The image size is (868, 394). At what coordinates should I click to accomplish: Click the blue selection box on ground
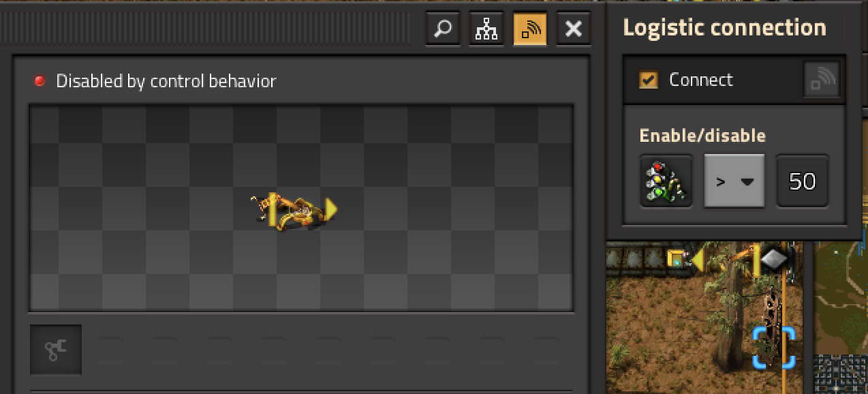point(774,347)
